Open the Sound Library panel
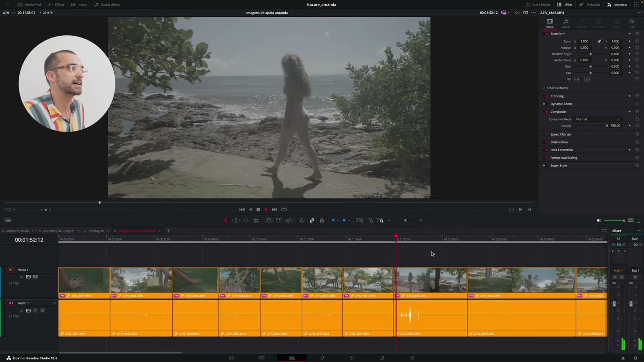The image size is (644, 362). coord(107,4)
